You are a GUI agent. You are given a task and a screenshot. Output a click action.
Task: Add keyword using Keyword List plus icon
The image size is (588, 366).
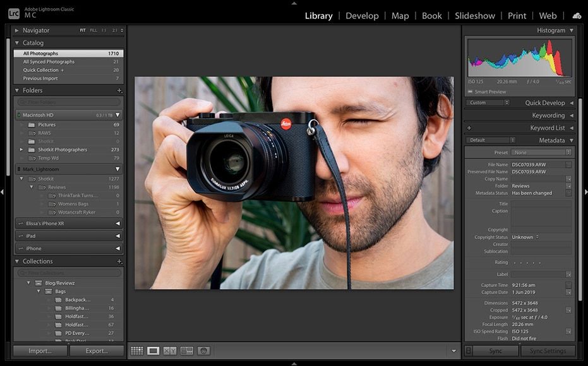tap(469, 127)
